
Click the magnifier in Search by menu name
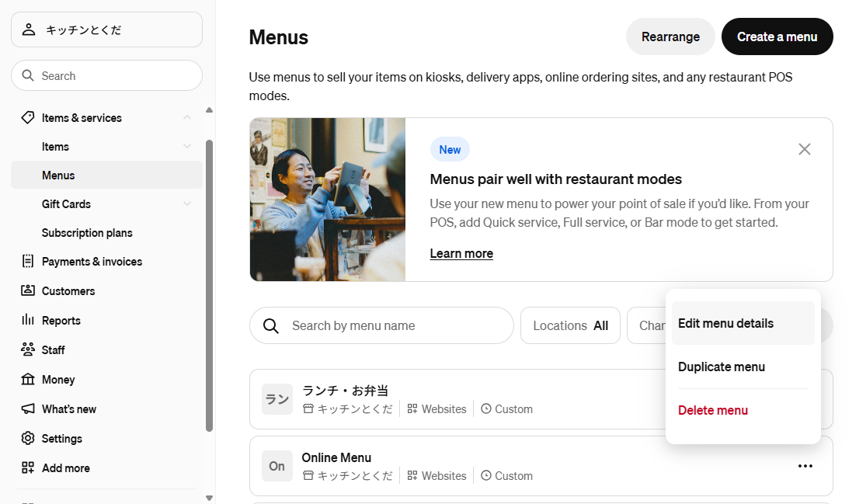(x=270, y=325)
